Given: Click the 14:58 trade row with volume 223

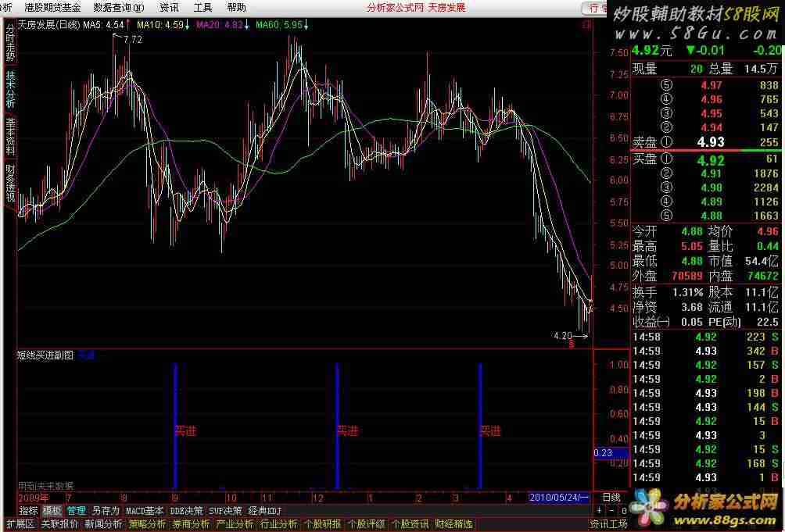Looking at the screenshot, I should coord(706,337).
